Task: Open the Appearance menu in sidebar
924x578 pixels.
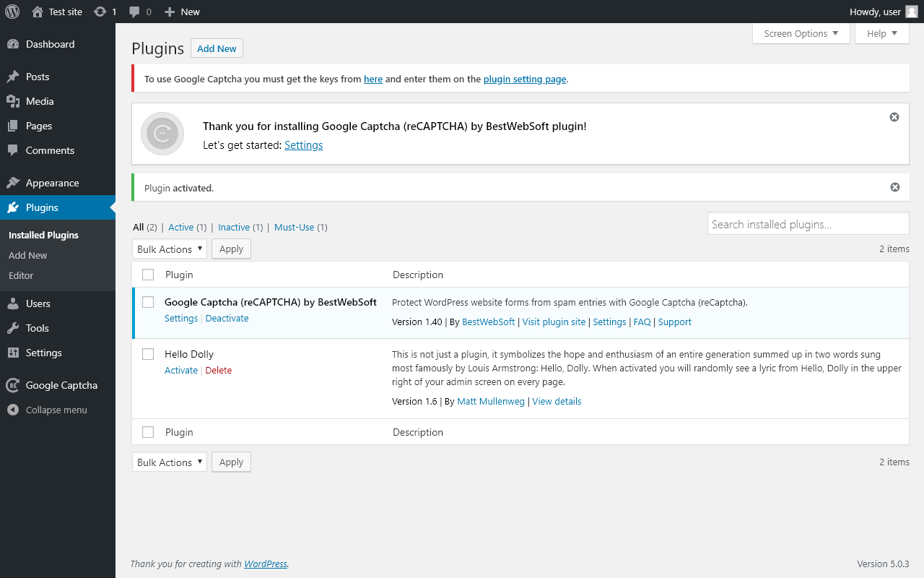Action: 52,183
